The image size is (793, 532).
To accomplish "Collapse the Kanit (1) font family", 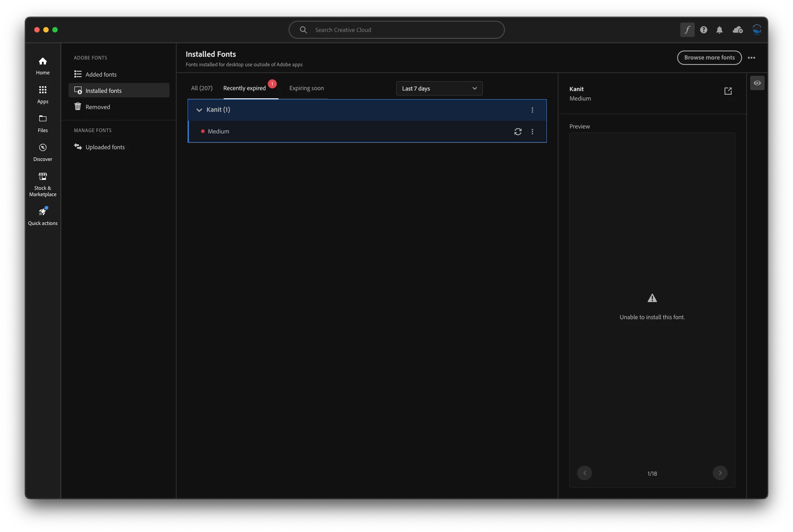I will click(x=199, y=110).
